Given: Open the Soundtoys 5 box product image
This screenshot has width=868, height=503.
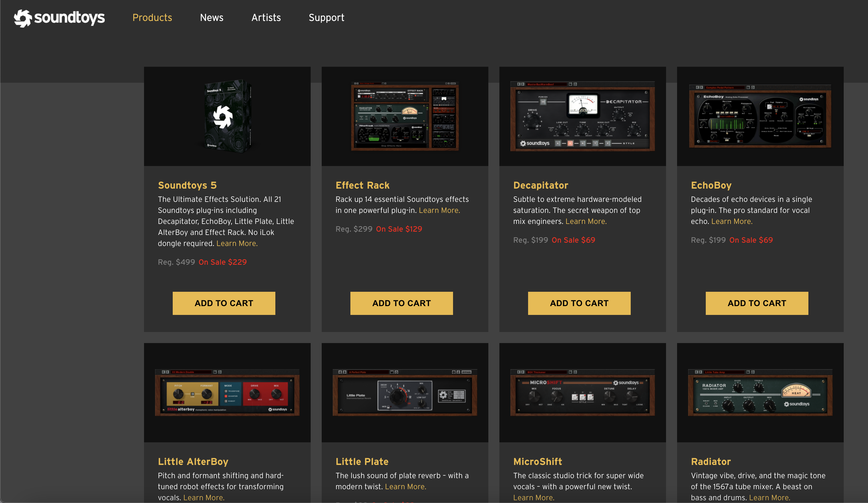Looking at the screenshot, I should pyautogui.click(x=227, y=116).
